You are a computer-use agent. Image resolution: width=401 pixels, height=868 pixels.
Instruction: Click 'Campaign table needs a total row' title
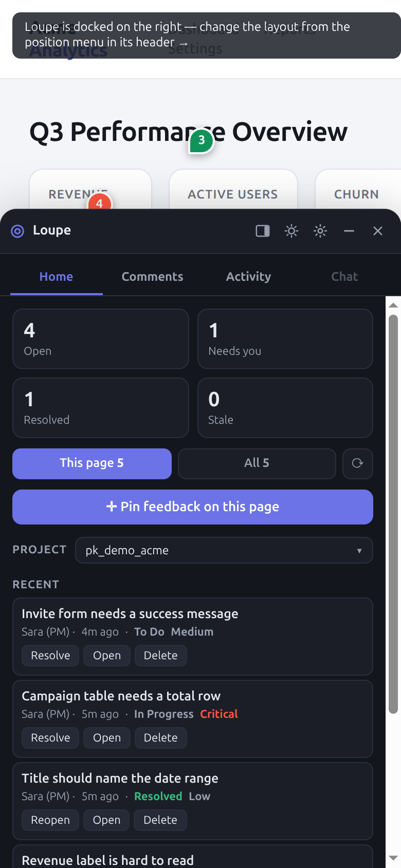pos(121,696)
